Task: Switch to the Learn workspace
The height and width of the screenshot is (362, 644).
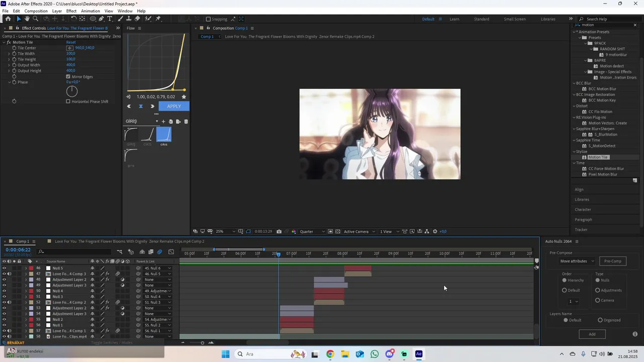Action: (x=454, y=19)
